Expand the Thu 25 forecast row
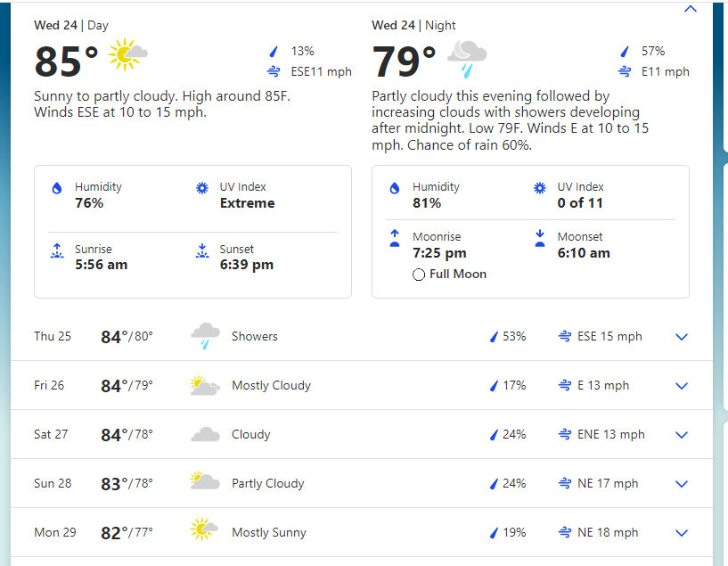 click(x=682, y=337)
